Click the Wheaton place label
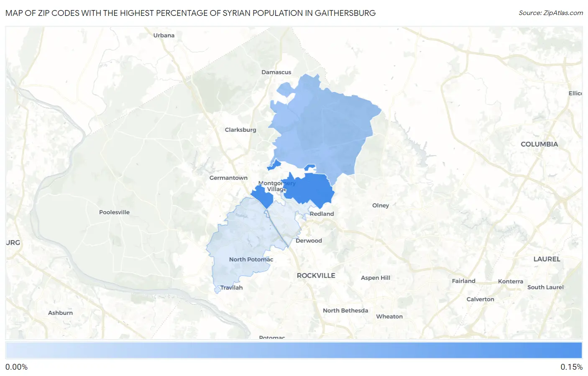This screenshot has height=376, width=588. click(389, 316)
